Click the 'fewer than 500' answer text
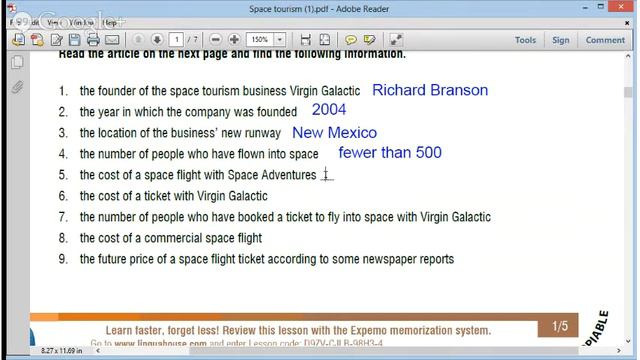 [390, 152]
